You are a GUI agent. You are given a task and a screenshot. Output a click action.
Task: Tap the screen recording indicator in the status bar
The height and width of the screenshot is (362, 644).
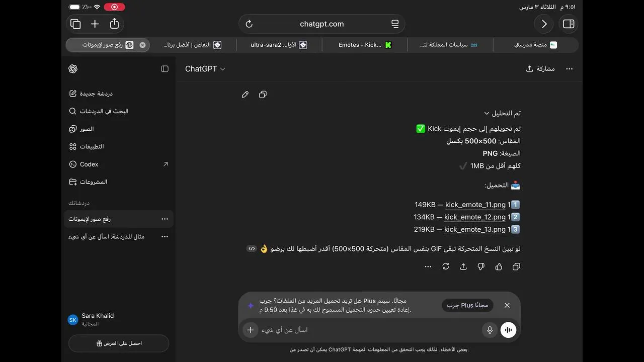click(114, 7)
